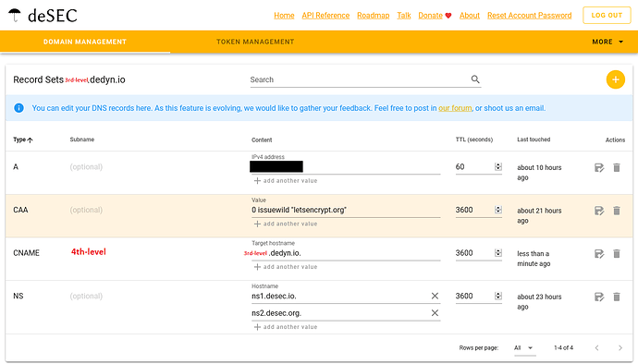Adjust TTL stepper for CAA record

pyautogui.click(x=498, y=210)
